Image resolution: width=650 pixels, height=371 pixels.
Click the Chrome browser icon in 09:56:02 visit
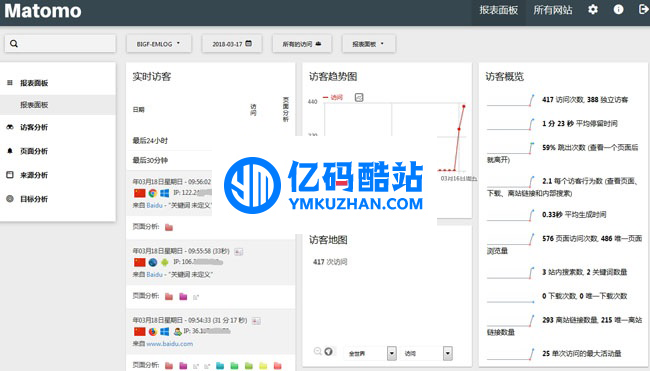pos(153,193)
